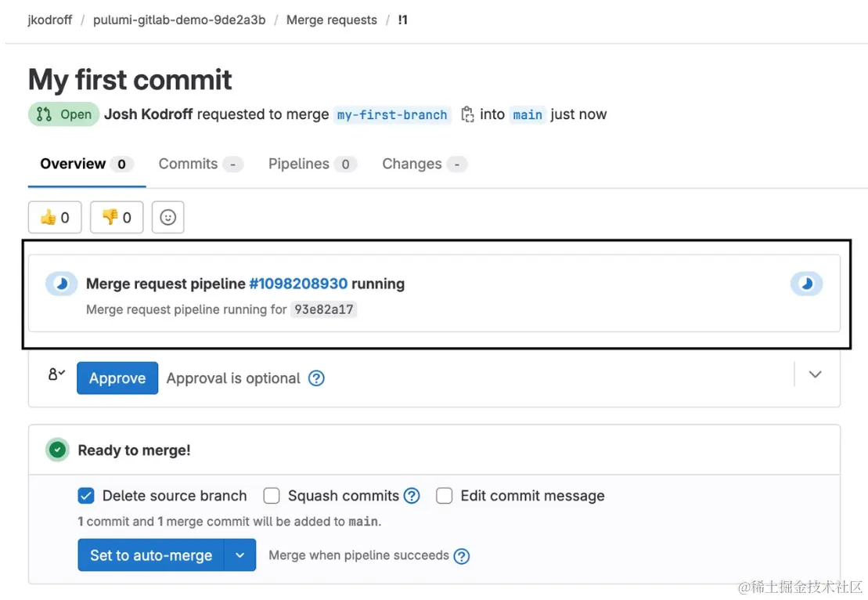Screen dimensions: 868x600
Task: Click the thumbs down reaction button
Action: click(x=117, y=218)
